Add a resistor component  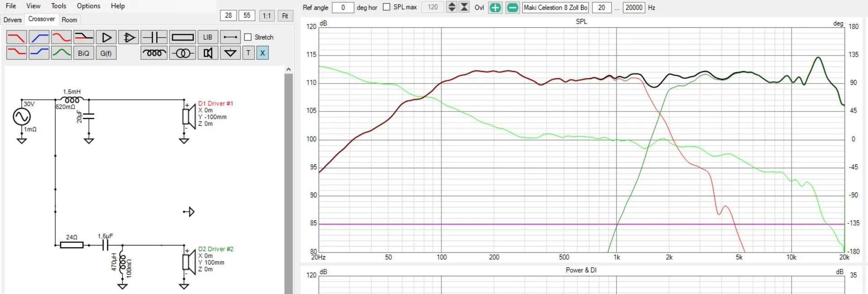(183, 37)
